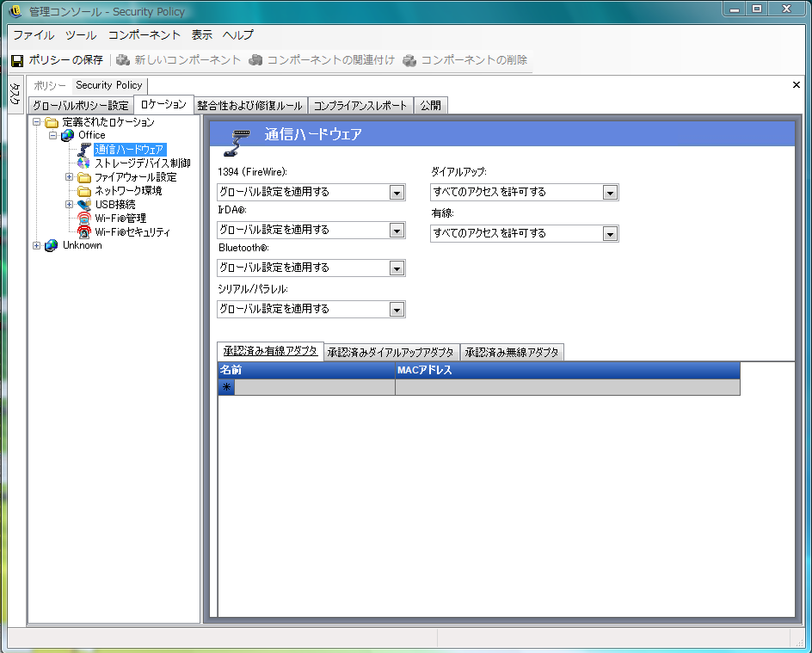Image resolution: width=812 pixels, height=653 pixels.
Task: Click the 名前 column header
Action: coord(306,370)
